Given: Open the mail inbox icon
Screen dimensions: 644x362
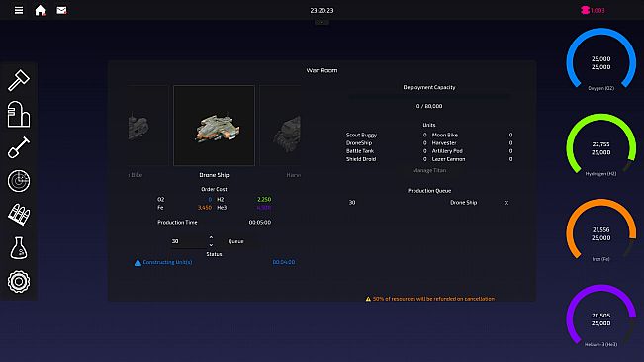Looking at the screenshot, I should tap(61, 10).
